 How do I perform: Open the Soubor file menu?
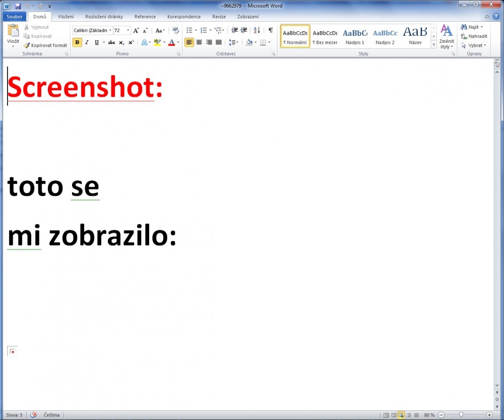[x=15, y=17]
